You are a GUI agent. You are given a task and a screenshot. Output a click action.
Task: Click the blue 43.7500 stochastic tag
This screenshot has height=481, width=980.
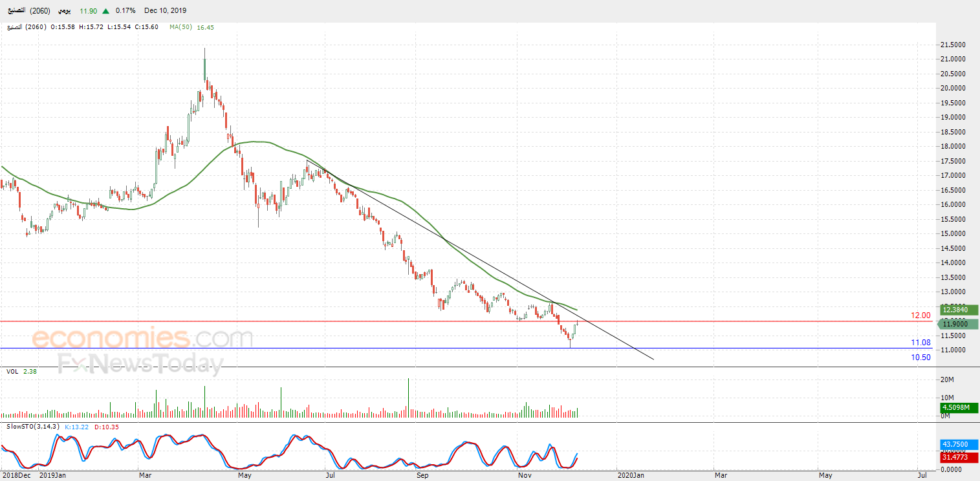[x=959, y=445]
